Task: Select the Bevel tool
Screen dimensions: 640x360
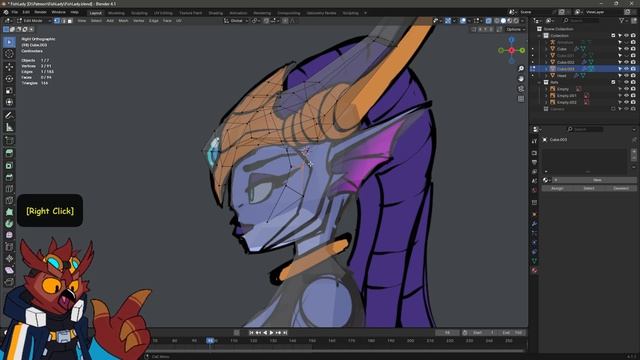Action: [9, 177]
